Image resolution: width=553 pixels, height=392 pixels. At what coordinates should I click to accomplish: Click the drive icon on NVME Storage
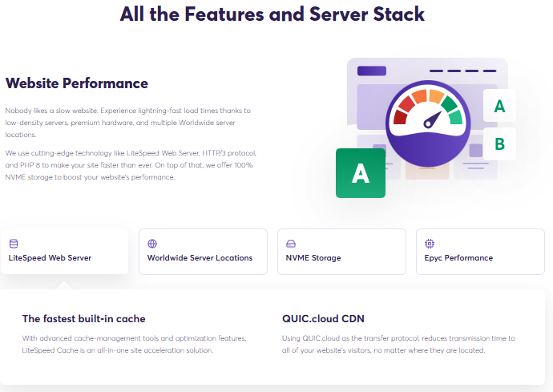[x=291, y=244]
